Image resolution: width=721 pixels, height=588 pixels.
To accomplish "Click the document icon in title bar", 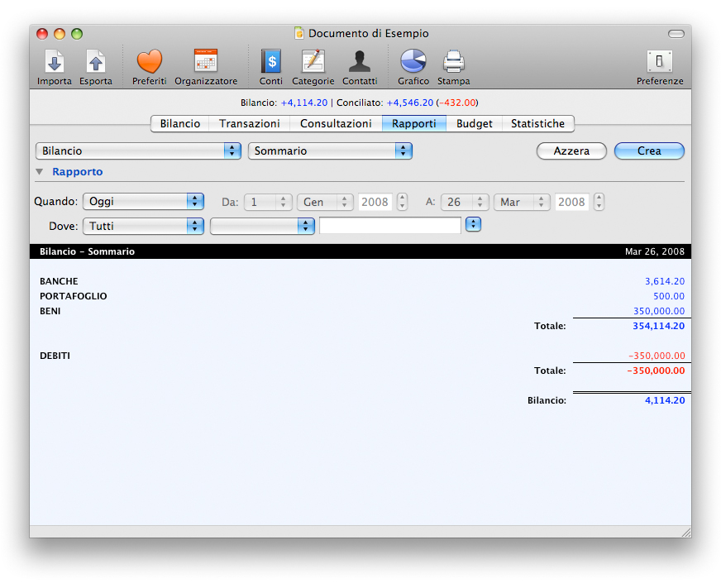I will 298,33.
